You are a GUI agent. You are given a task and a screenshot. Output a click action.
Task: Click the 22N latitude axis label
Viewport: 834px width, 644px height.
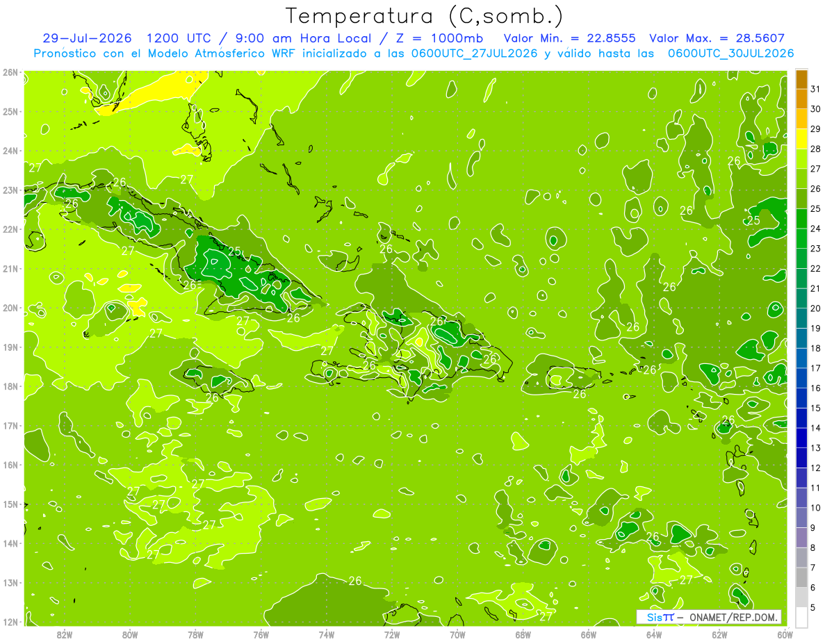pyautogui.click(x=10, y=229)
